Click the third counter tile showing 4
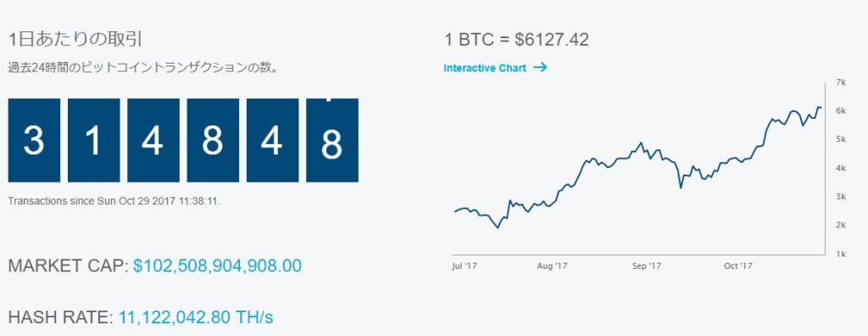The image size is (868, 336). pos(153,140)
